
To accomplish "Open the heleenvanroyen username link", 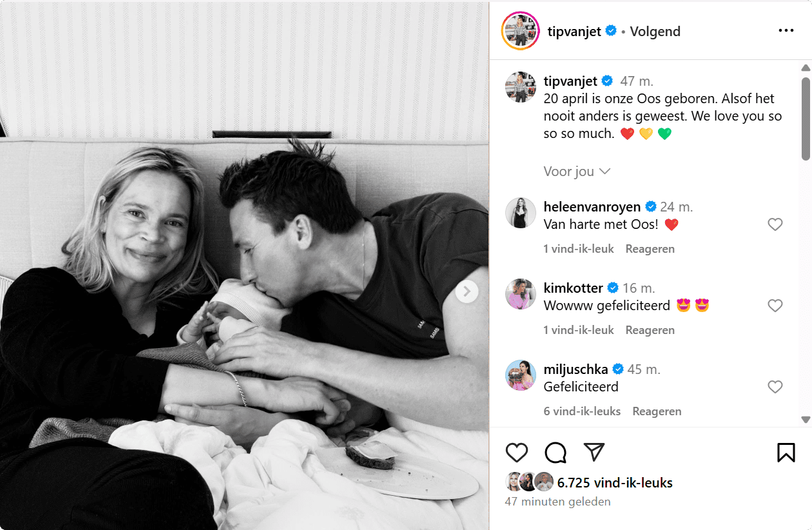I will [x=592, y=207].
